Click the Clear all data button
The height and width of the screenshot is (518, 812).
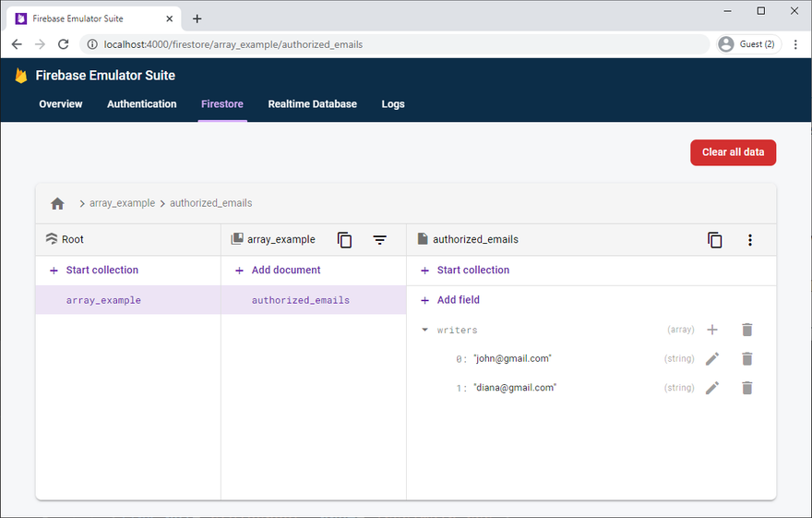(733, 152)
